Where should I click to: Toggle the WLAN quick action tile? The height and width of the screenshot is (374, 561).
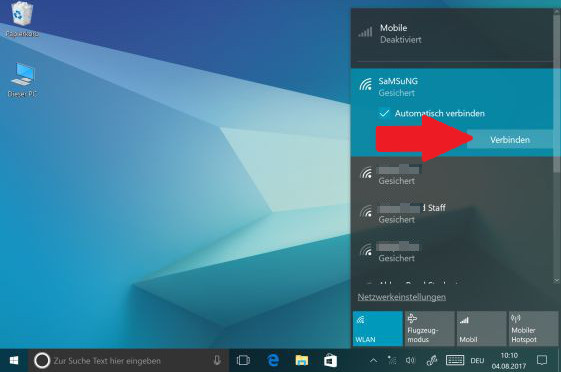pyautogui.click(x=377, y=329)
